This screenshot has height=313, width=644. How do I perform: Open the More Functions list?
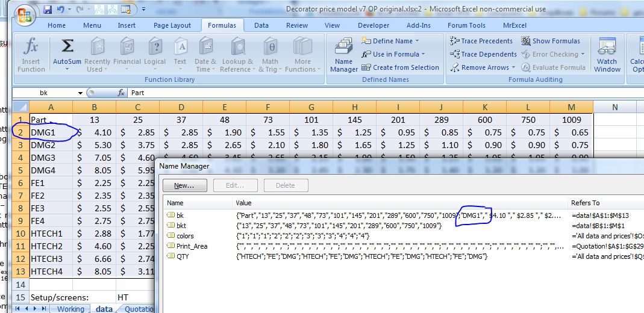(302, 55)
